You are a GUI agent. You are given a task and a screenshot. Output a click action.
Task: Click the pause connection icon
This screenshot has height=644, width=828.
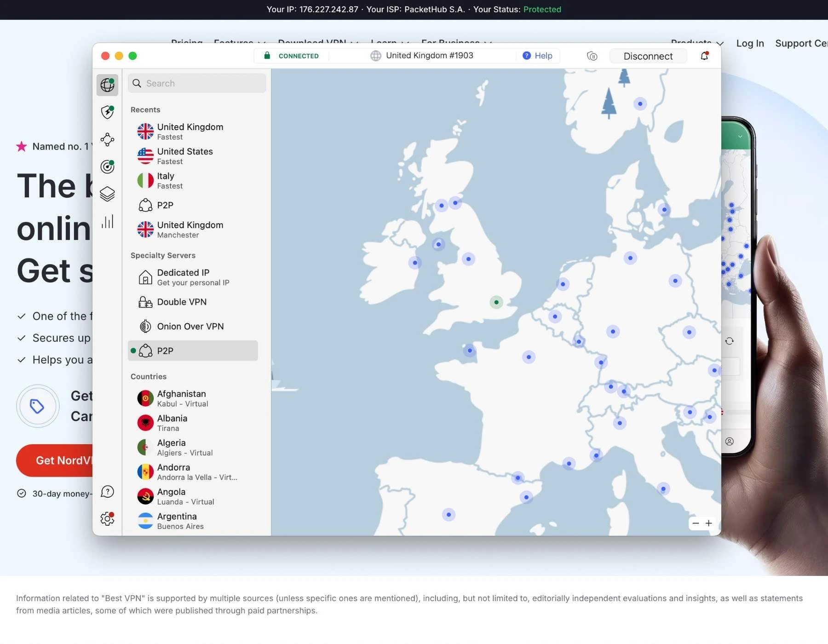click(592, 56)
